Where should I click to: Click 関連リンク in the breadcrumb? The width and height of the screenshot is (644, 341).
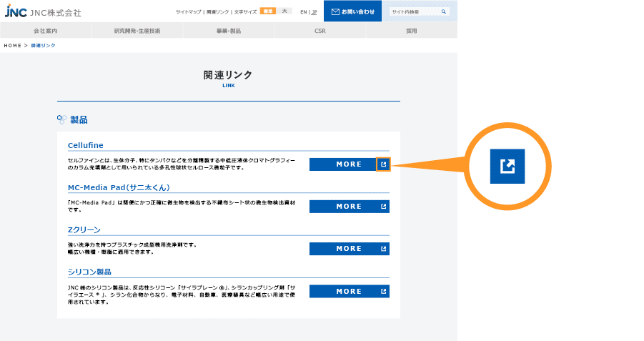click(43, 46)
